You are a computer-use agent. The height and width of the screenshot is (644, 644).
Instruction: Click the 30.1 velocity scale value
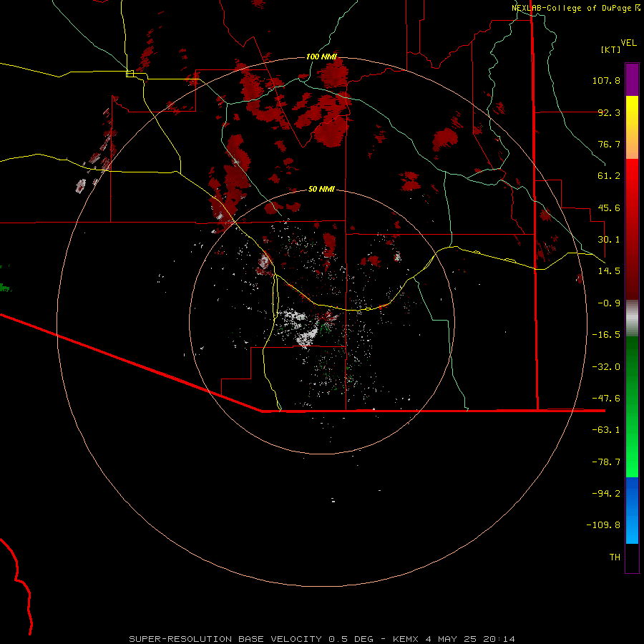click(609, 240)
